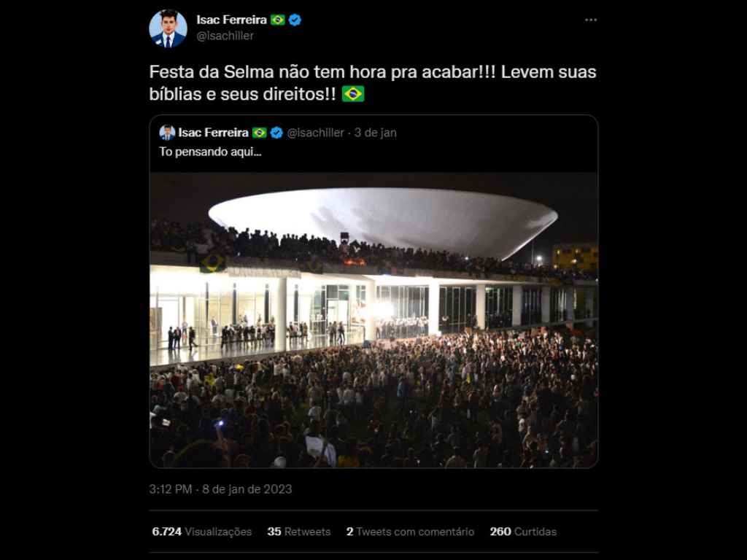Click the quoted tweet's Isac Ferreira name
The width and height of the screenshot is (747, 560).
(x=213, y=133)
